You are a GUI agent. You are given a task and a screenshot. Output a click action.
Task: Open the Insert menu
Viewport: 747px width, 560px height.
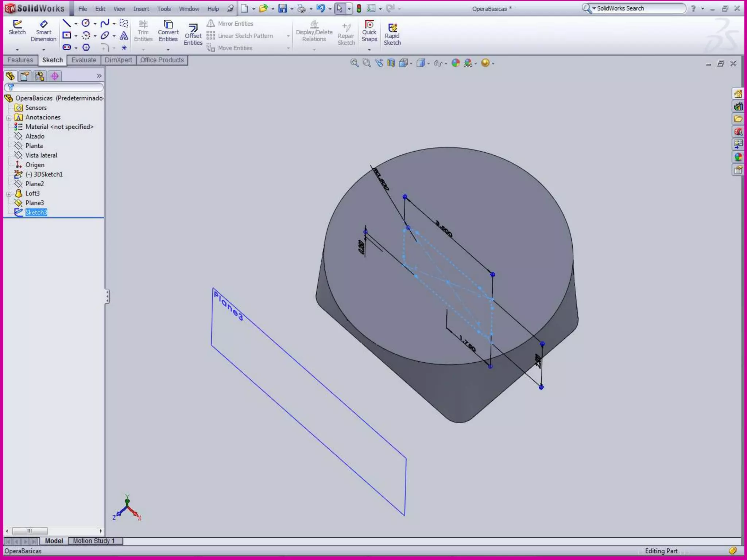[141, 9]
